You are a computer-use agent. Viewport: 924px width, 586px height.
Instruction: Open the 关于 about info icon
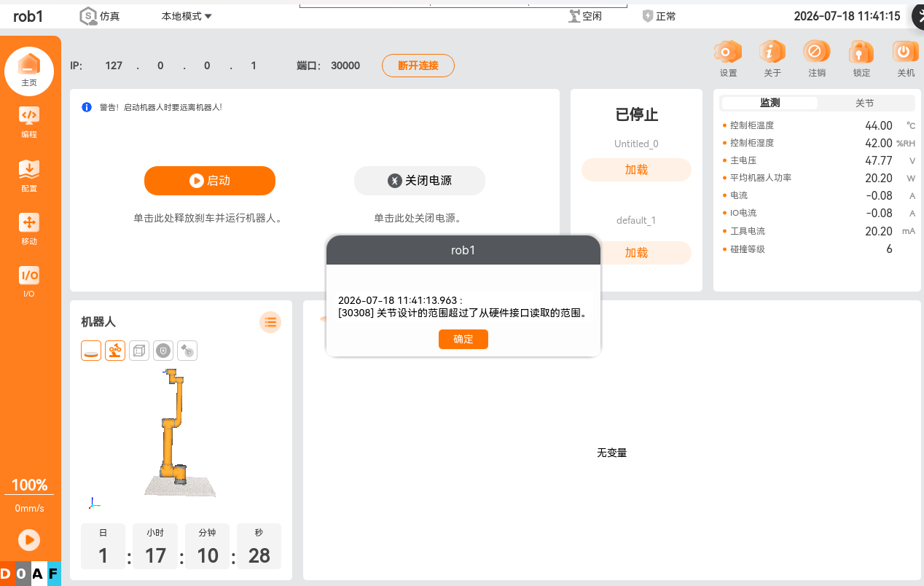tap(772, 58)
